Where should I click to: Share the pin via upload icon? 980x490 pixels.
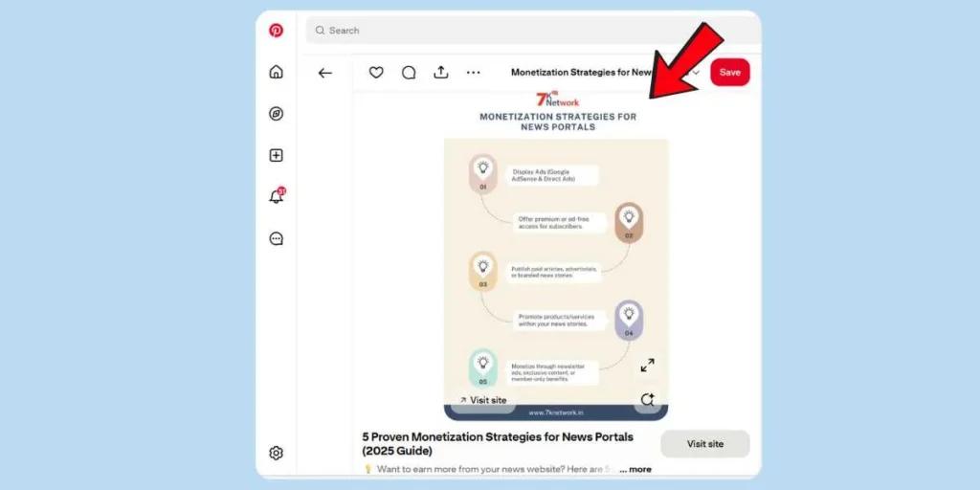(x=440, y=73)
